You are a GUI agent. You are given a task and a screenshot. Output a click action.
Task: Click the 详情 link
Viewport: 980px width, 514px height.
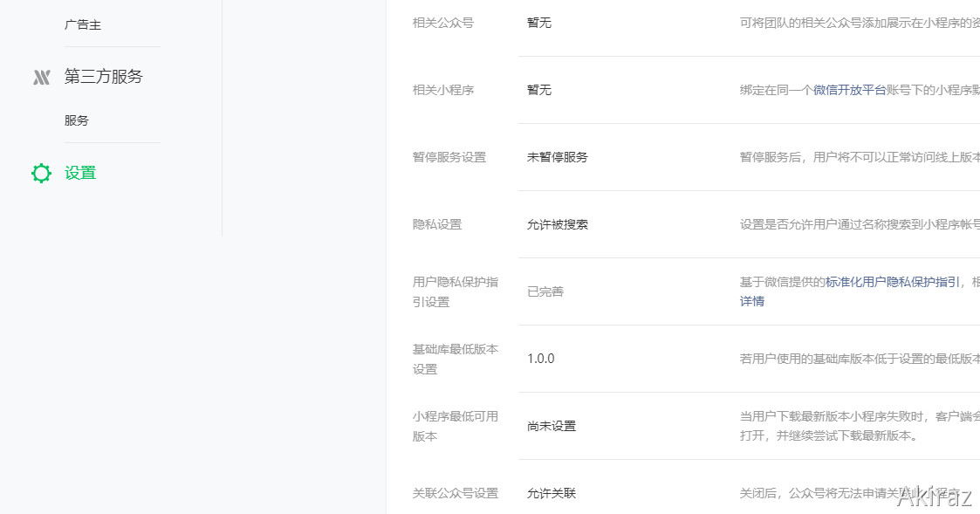pyautogui.click(x=751, y=301)
